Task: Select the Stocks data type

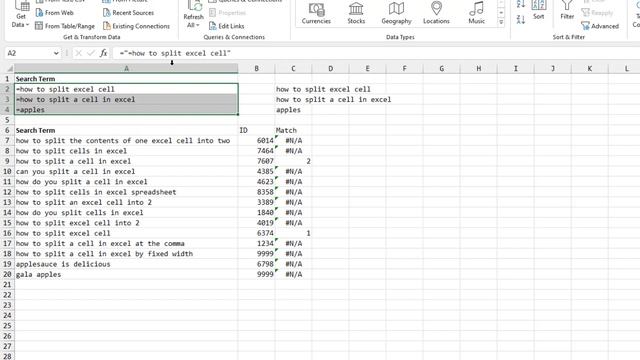Action: point(356,13)
